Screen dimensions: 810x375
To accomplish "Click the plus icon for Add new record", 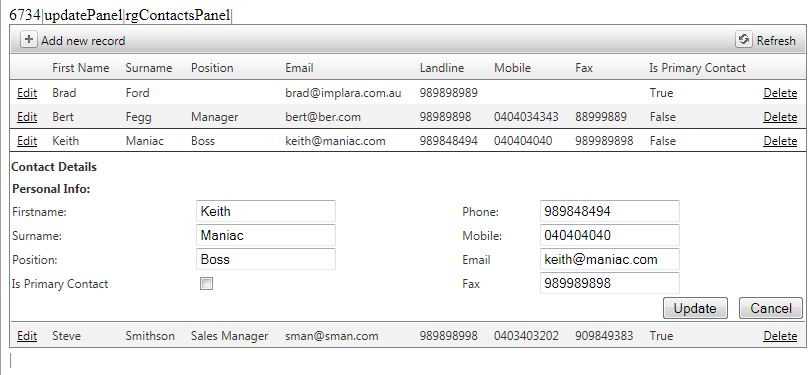I will click(28, 40).
